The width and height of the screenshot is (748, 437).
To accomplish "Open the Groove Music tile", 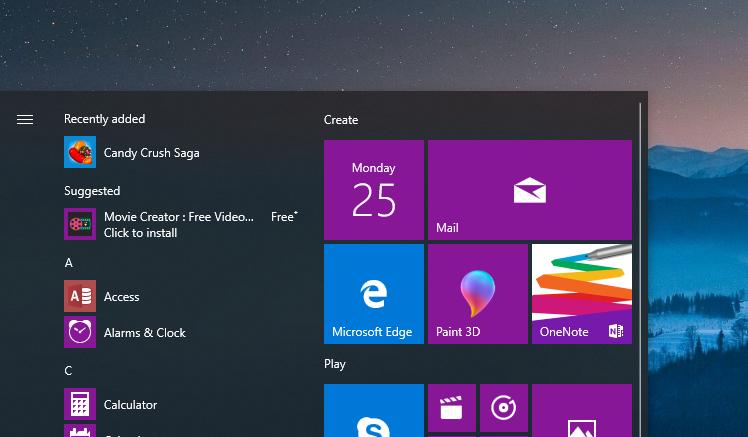I will [504, 408].
